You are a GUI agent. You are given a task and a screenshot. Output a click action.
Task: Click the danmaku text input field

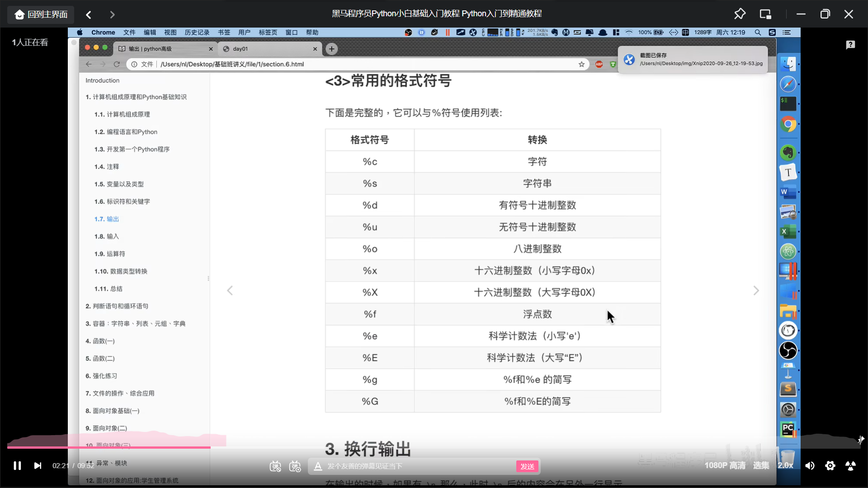(x=416, y=466)
